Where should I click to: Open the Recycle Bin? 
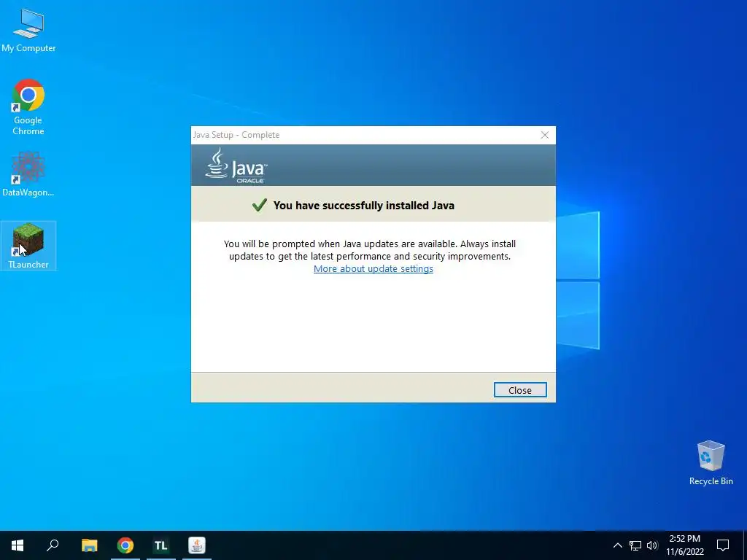pyautogui.click(x=711, y=463)
